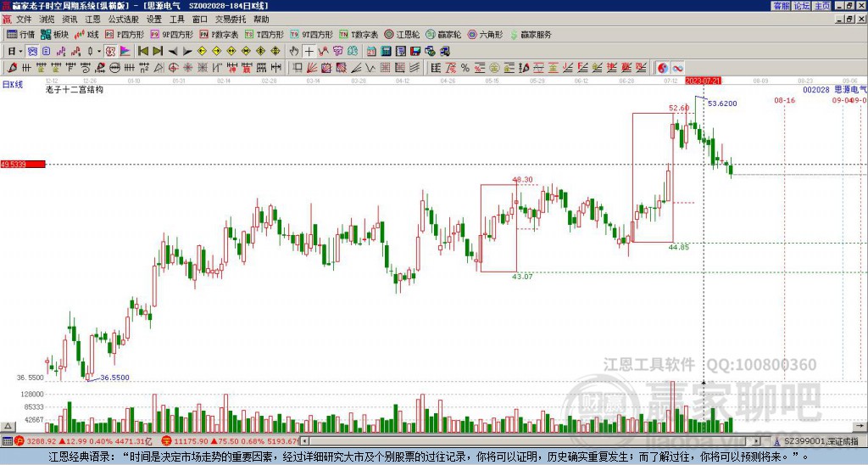Select the Gann fan lines tool icon
Screen dimensions: 868x465
(311, 68)
